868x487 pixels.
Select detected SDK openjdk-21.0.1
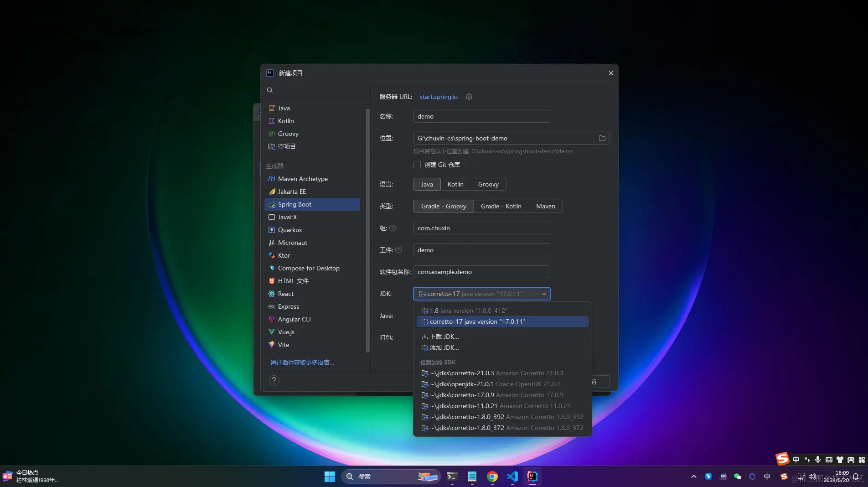pos(502,384)
